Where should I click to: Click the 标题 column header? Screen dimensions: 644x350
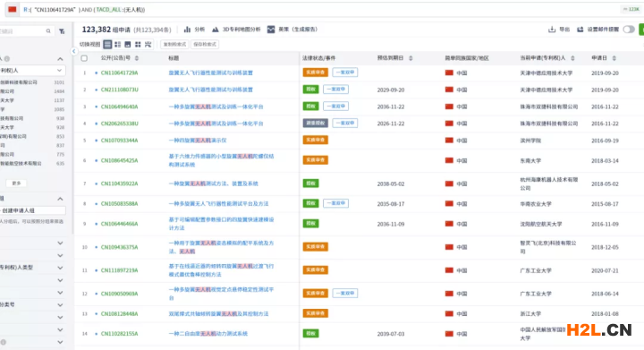point(174,58)
